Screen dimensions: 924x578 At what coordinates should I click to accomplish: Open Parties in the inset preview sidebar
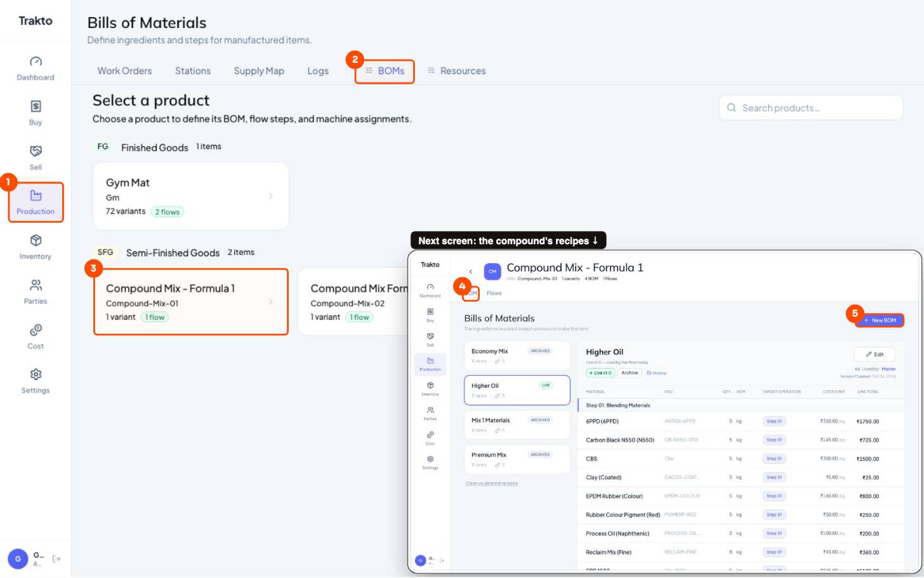(430, 414)
